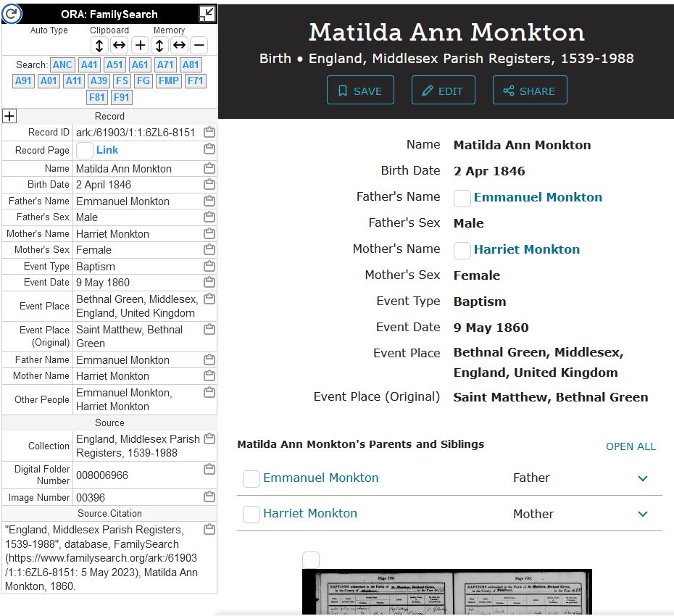Copy the Record ID to clipboard
This screenshot has height=616, width=674.
coord(209,133)
